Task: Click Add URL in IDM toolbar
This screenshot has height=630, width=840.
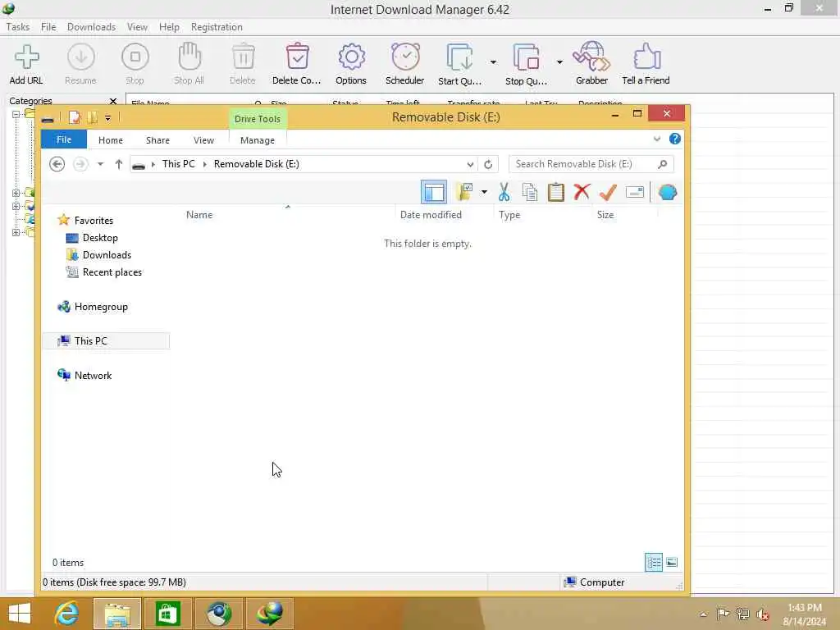Action: tap(26, 64)
